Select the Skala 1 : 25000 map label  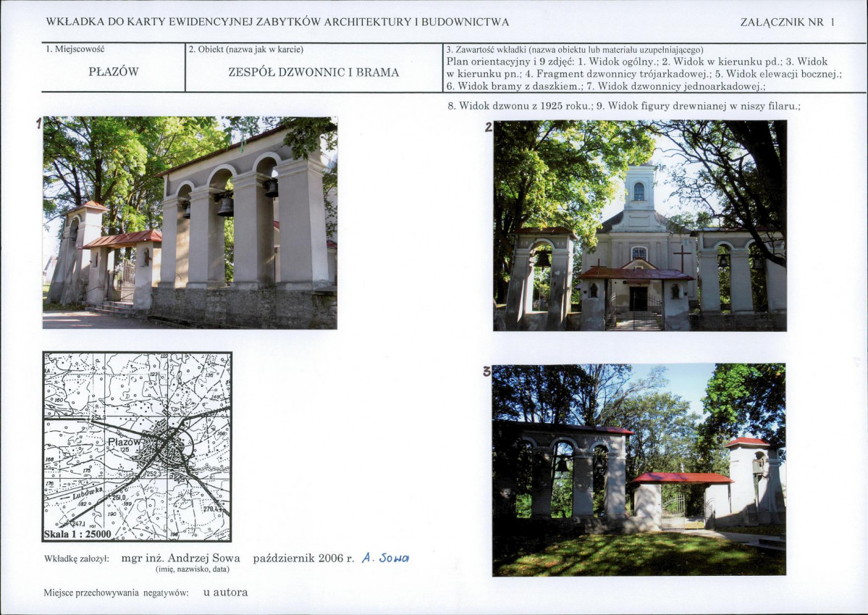coord(77,535)
